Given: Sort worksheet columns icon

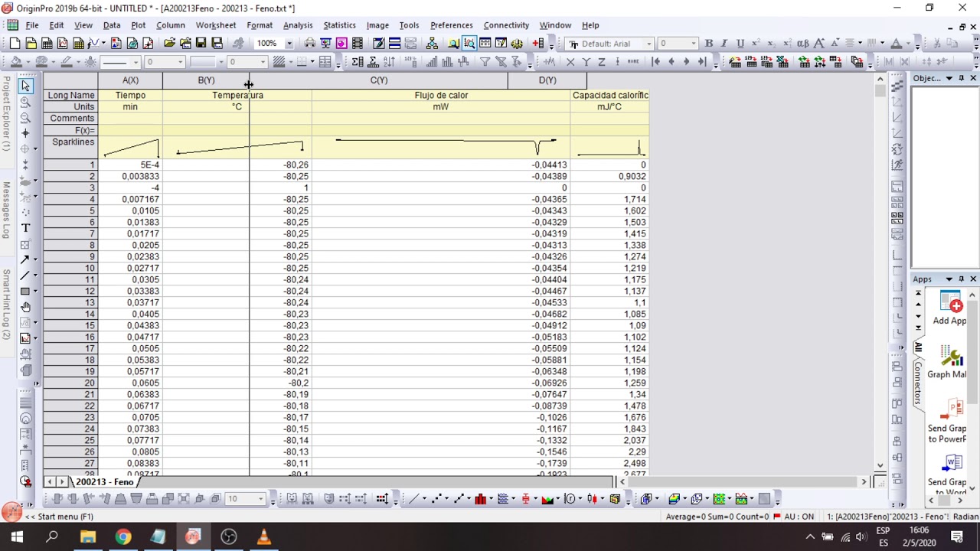Looking at the screenshot, I should [389, 61].
